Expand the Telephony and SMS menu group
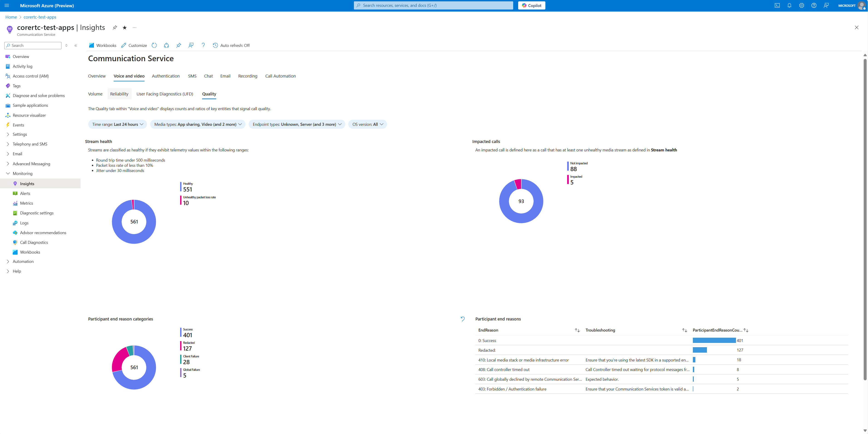Image resolution: width=868 pixels, height=434 pixels. click(x=30, y=144)
